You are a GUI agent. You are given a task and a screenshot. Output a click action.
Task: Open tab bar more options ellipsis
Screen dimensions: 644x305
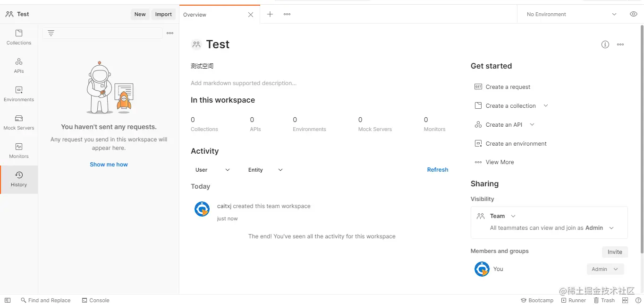(287, 14)
